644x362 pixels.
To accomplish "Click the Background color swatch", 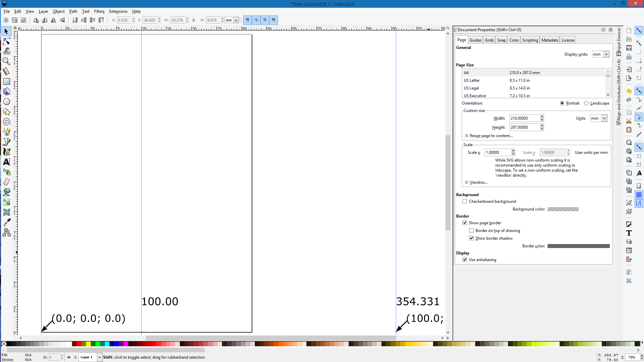I will (563, 209).
